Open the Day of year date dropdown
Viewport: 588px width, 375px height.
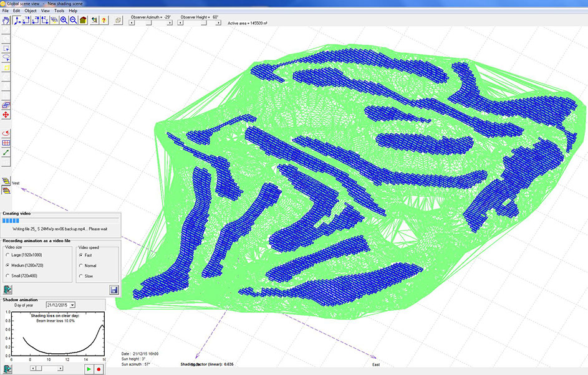[x=72, y=305]
